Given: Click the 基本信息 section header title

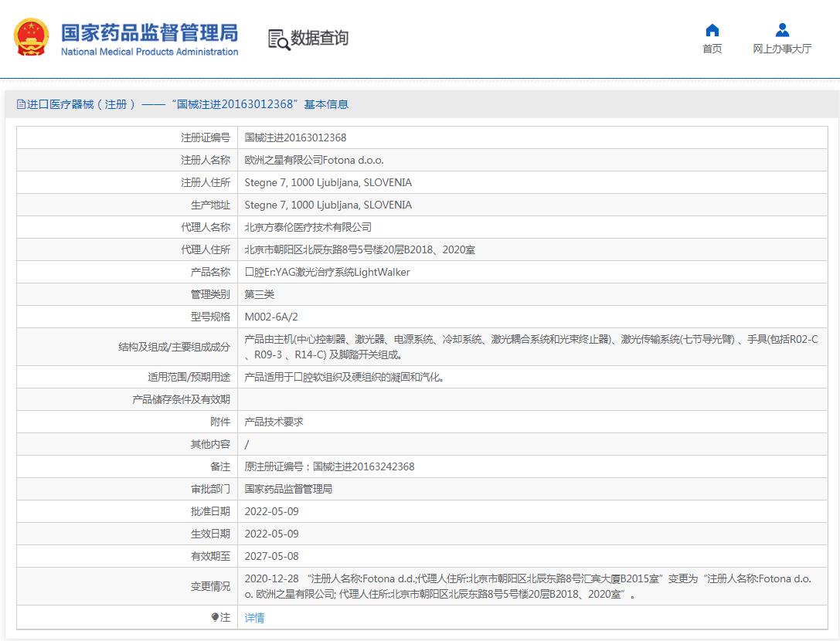Looking at the screenshot, I should [x=182, y=104].
